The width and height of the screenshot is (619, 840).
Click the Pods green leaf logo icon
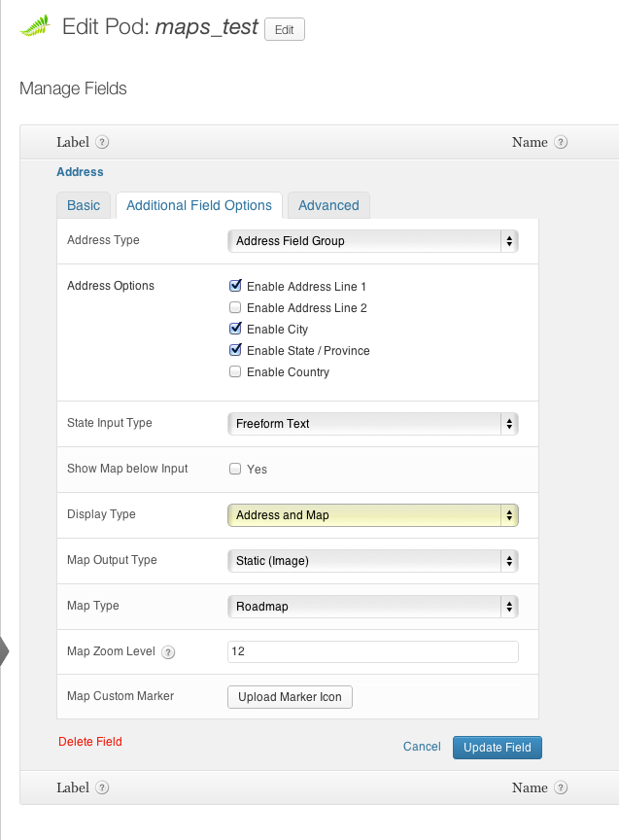coord(35,26)
